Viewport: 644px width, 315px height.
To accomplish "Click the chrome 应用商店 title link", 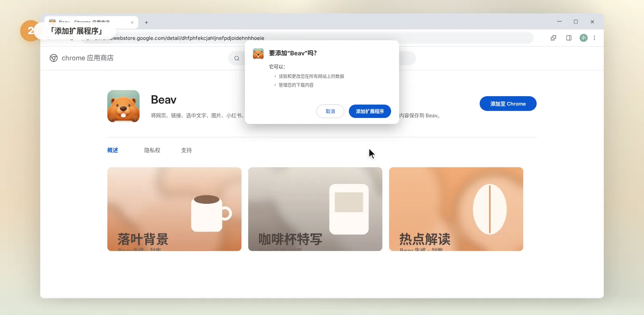I will tap(87, 58).
